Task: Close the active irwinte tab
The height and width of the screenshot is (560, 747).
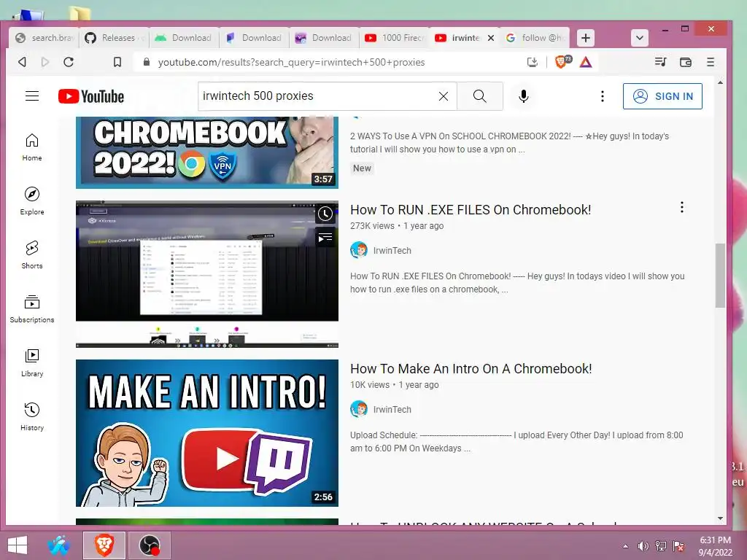Action: pyautogui.click(x=491, y=38)
